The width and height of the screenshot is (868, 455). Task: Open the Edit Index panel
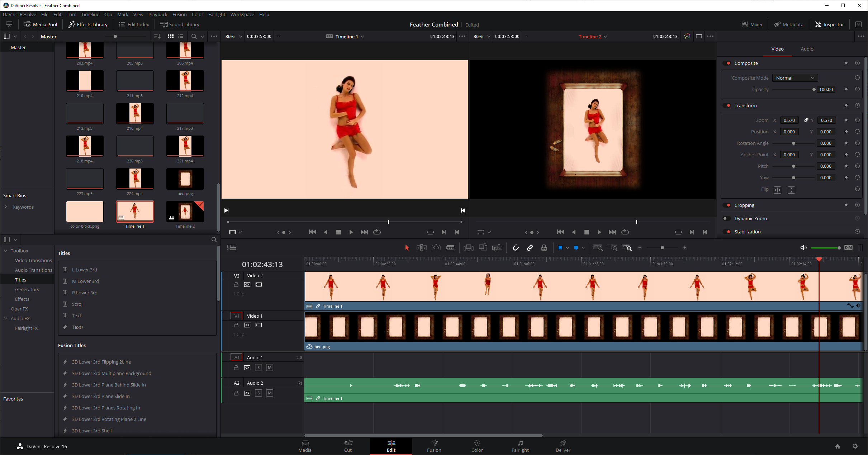click(x=134, y=24)
